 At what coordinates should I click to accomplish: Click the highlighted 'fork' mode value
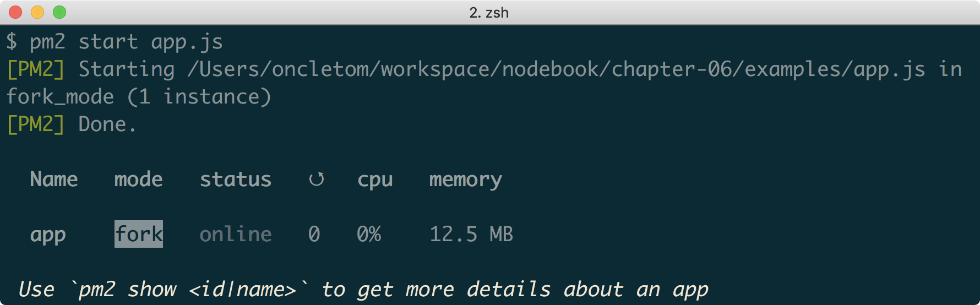(x=139, y=235)
